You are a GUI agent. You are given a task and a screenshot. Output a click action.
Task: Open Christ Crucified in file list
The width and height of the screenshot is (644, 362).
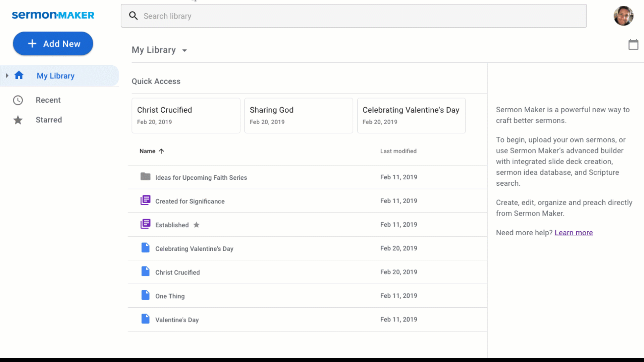pos(177,273)
